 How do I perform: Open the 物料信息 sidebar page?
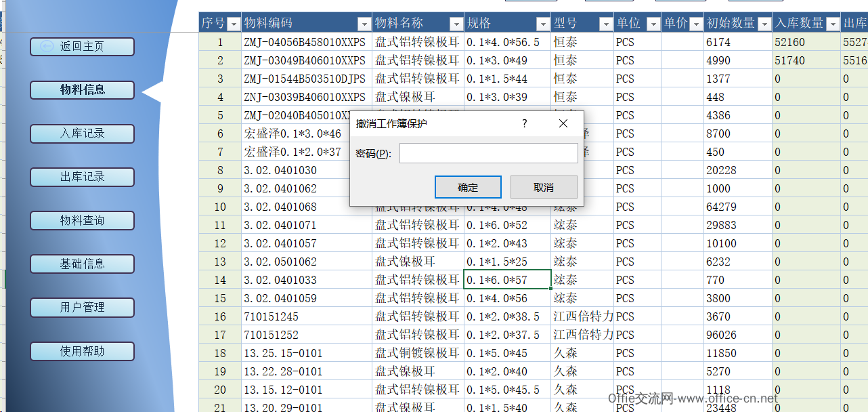click(83, 89)
